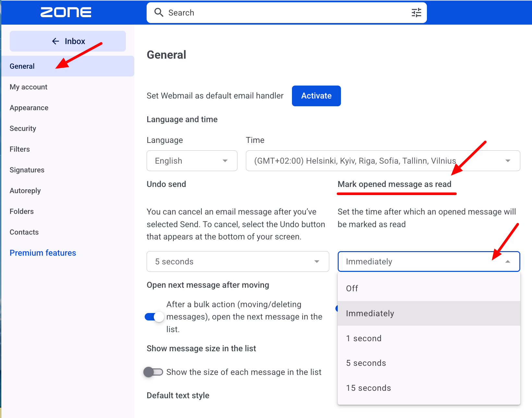Enable show message size in list switch
This screenshot has width=532, height=418.
(x=153, y=372)
